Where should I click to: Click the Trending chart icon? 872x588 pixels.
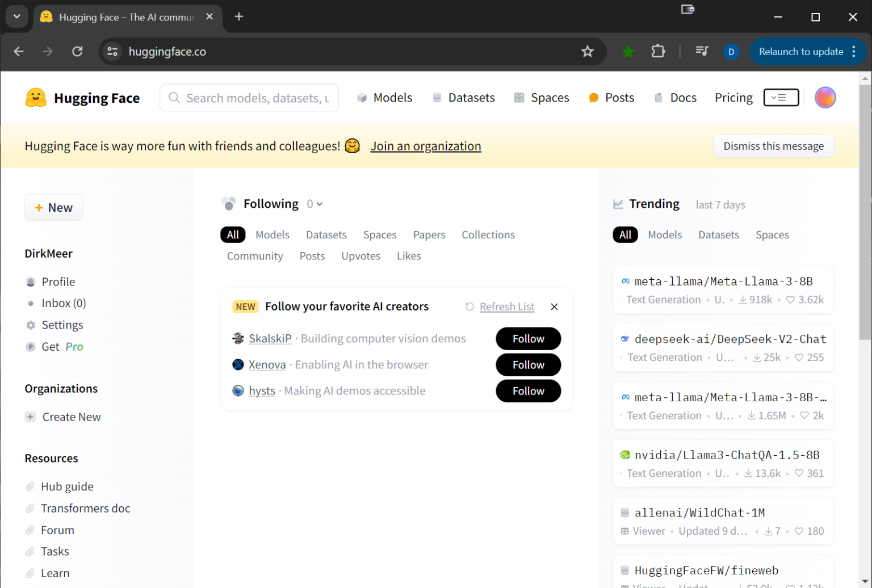[618, 203]
